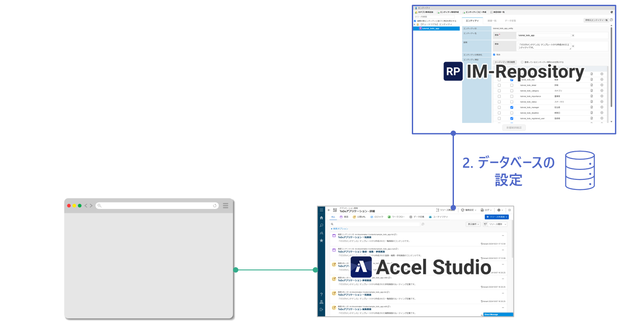Toggle checked box in tutorial_todo_manager row
This screenshot has width=644, height=325.
pos(512,107)
